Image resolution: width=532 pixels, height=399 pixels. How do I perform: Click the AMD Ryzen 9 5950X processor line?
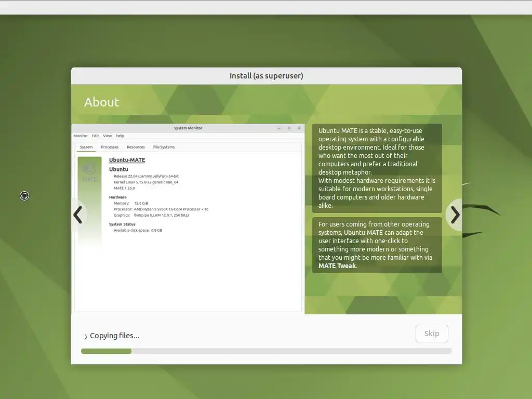point(161,209)
